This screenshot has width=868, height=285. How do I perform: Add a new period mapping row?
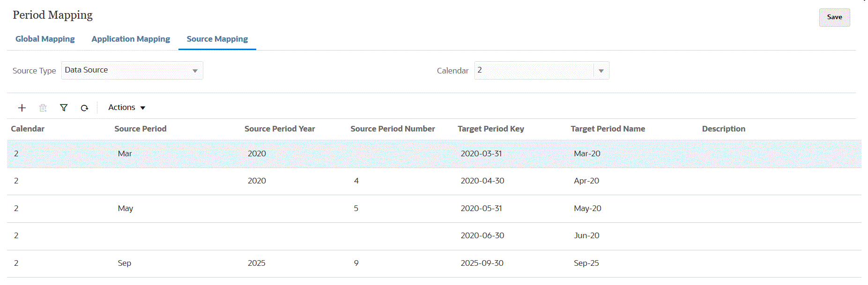22,108
